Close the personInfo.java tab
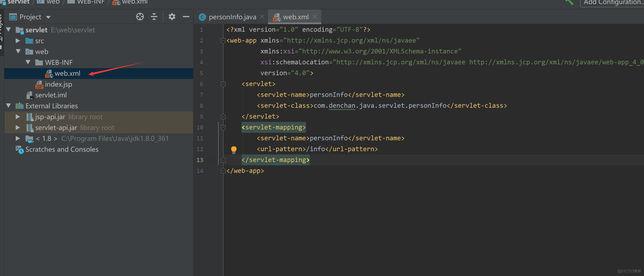 [262, 17]
